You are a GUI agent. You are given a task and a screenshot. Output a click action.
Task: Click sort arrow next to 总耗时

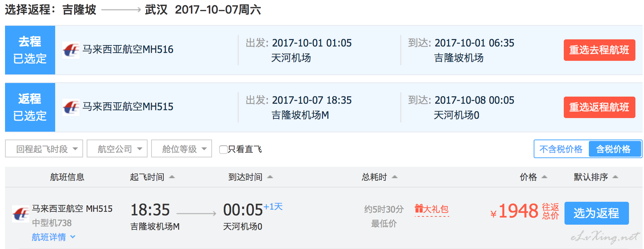395,177
